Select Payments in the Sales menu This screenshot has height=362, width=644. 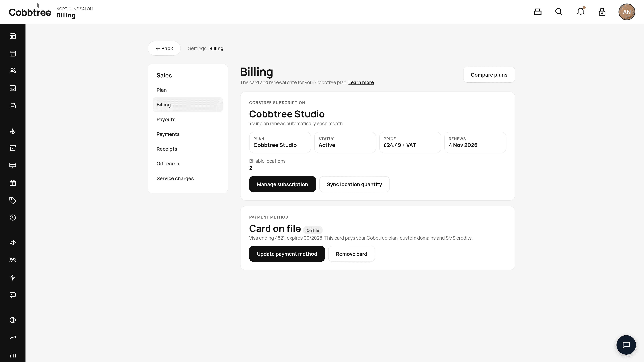[x=188, y=134]
